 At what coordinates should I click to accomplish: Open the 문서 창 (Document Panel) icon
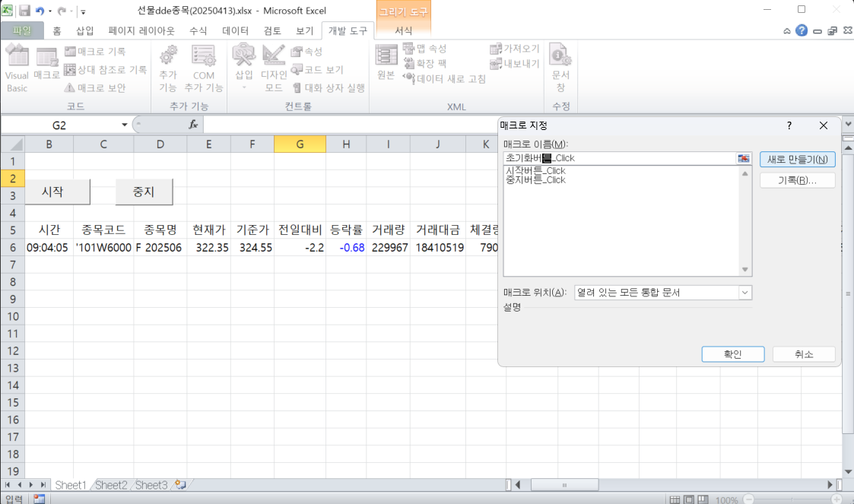pos(560,68)
